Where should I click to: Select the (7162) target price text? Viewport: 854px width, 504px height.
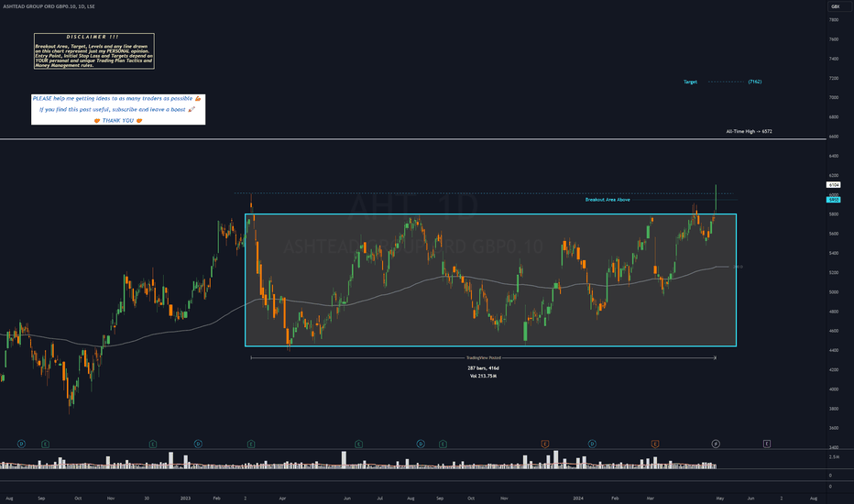755,82
